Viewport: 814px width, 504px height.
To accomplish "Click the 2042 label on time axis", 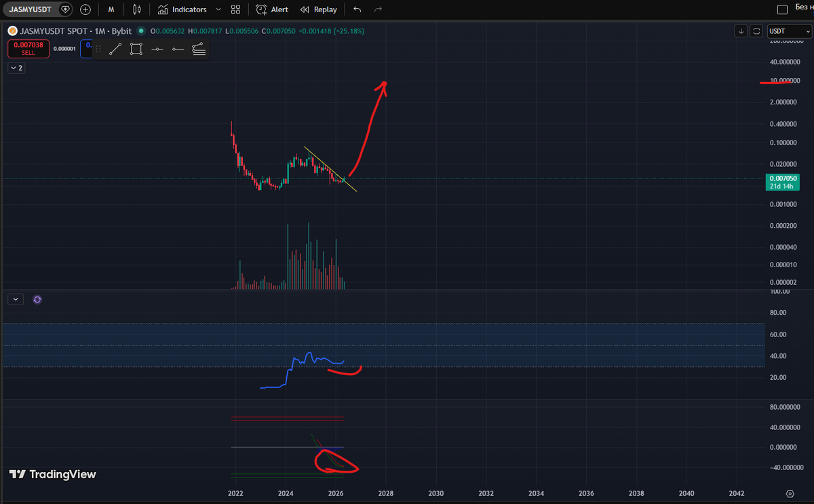I will pyautogui.click(x=737, y=493).
